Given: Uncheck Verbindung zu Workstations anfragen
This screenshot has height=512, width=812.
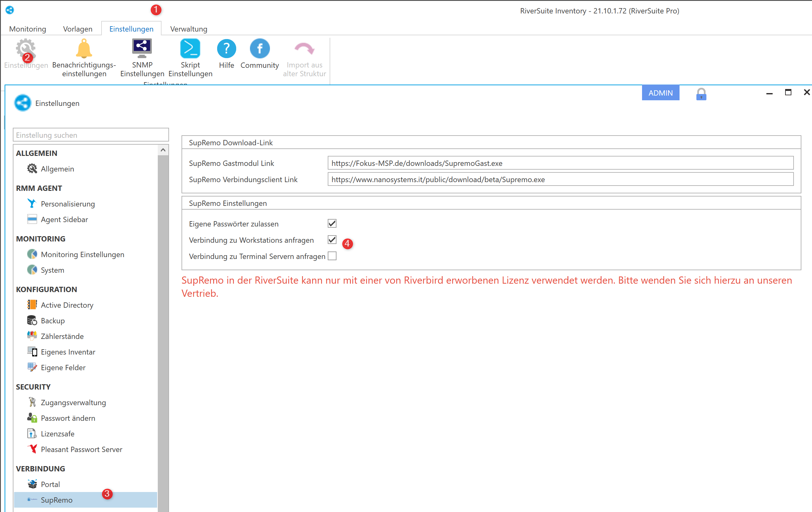Looking at the screenshot, I should 332,240.
